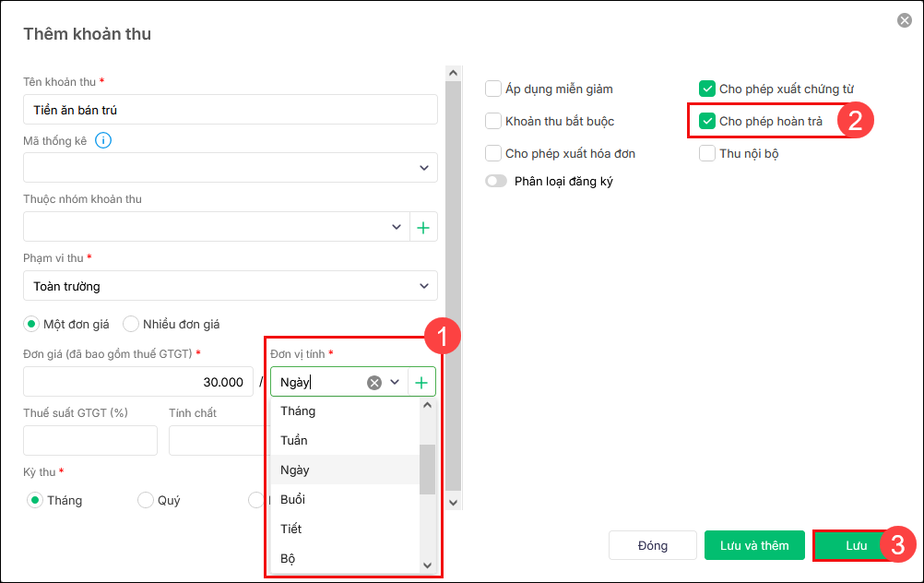Clear the Ngày unit value with X icon

pyautogui.click(x=374, y=382)
